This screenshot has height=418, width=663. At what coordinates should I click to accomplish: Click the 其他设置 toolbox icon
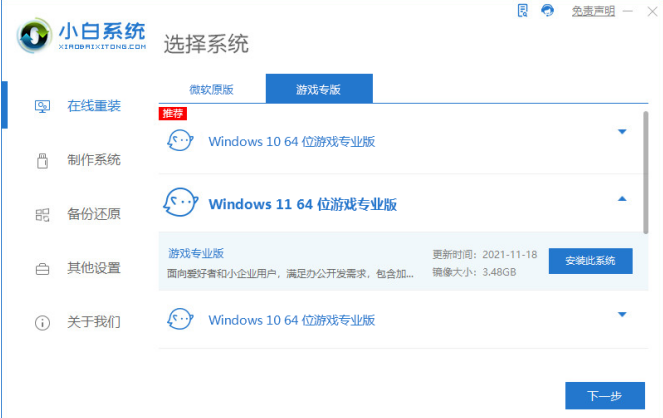tap(42, 269)
